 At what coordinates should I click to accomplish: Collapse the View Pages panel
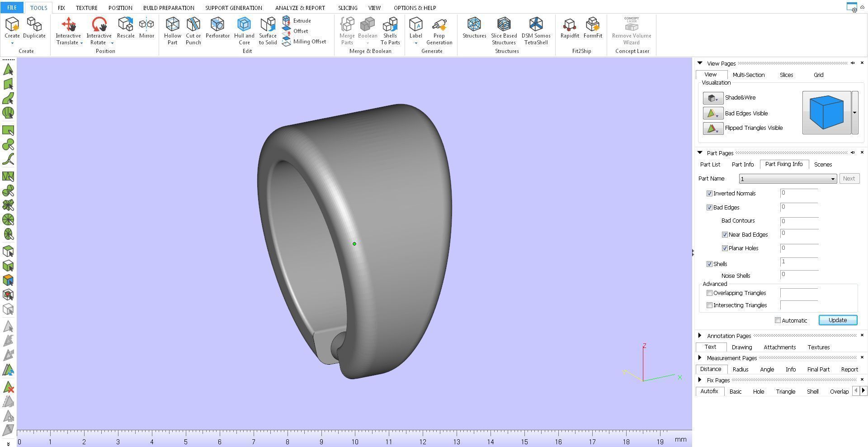point(700,63)
